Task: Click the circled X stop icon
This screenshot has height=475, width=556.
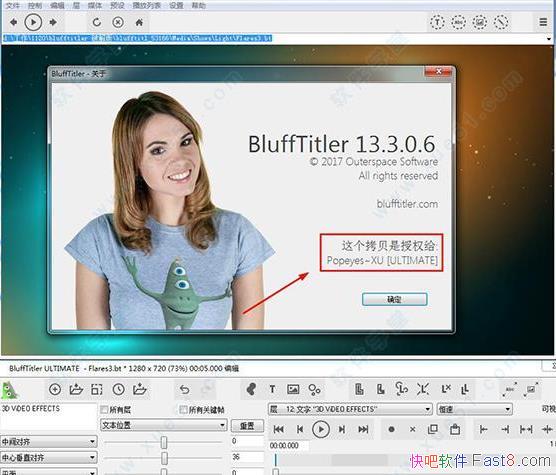Action: [x=118, y=22]
